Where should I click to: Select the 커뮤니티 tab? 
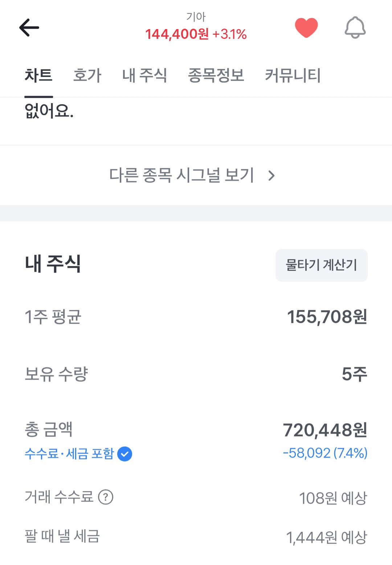[x=293, y=76]
